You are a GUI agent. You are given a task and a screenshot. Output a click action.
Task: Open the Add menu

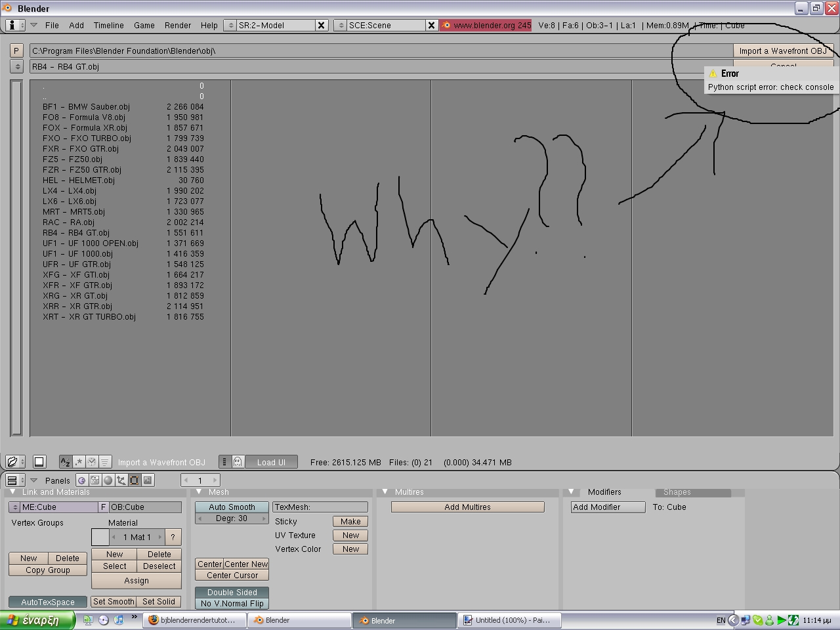pyautogui.click(x=76, y=25)
